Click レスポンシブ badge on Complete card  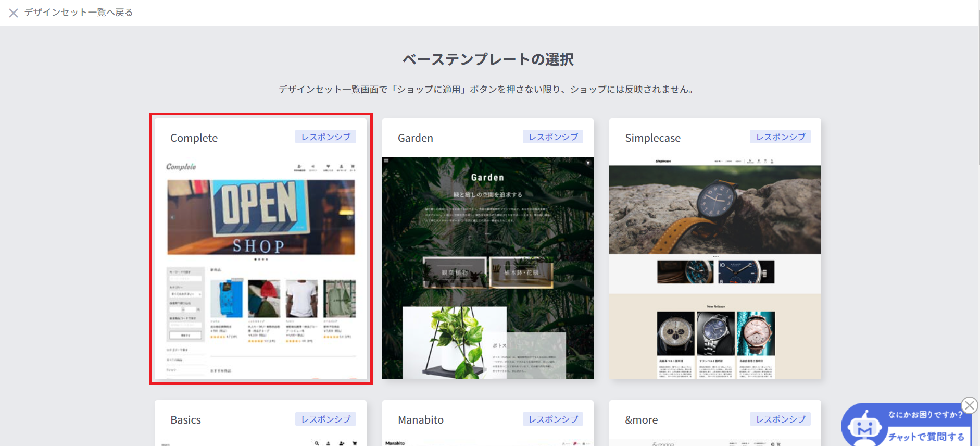point(325,137)
